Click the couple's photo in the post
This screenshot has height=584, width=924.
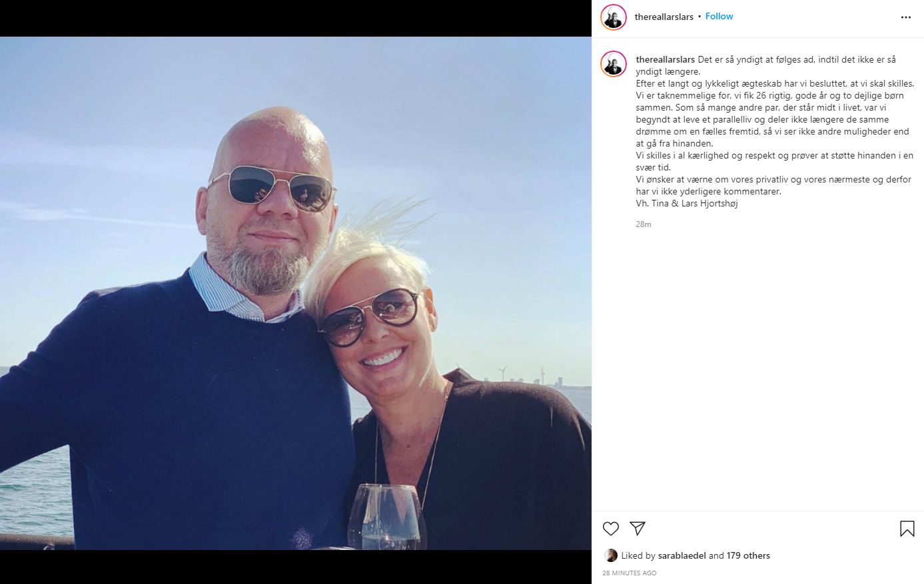(x=295, y=293)
